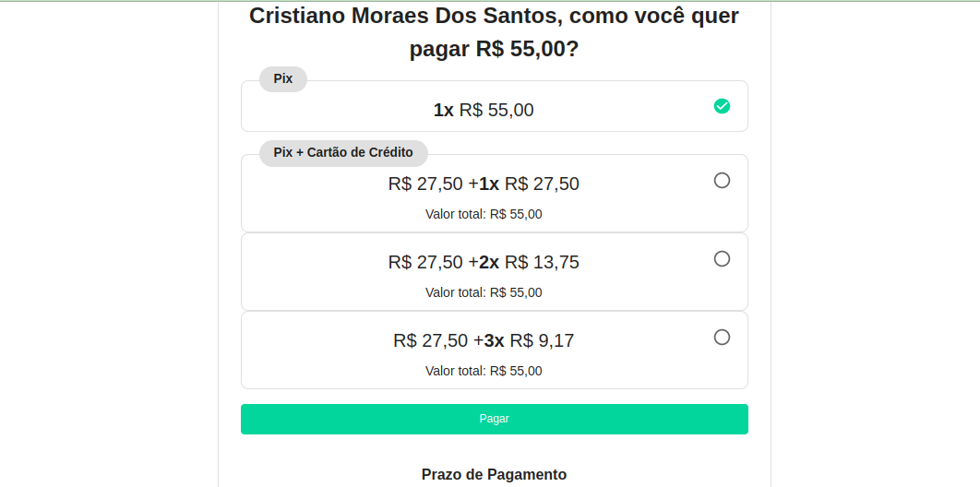Click the R$ 27,50 +2x R$ 13,75 text
This screenshot has height=487, width=980.
pyautogui.click(x=484, y=263)
